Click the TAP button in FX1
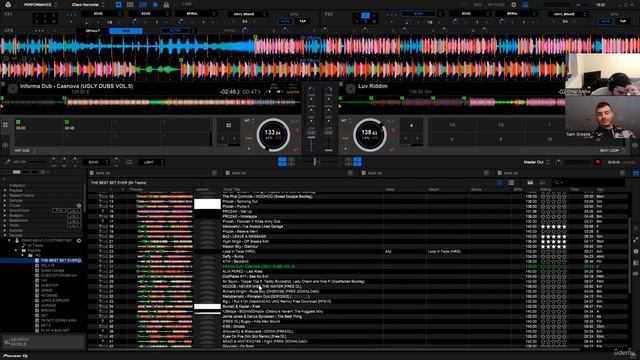Screen dimensions: 640x360 (x=302, y=21)
